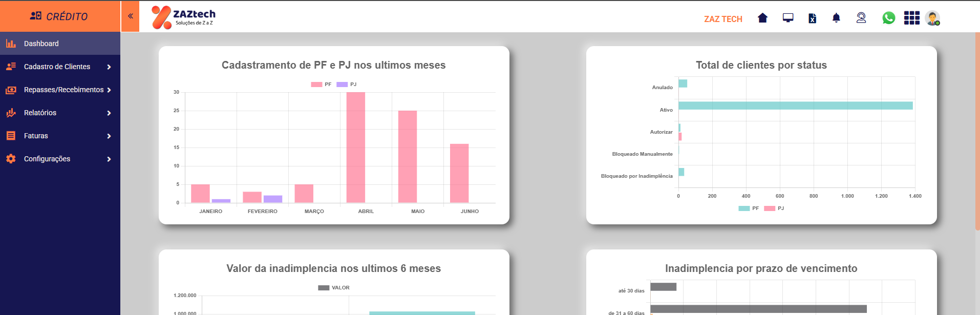Toggle PJ legend in Cadastramento chart
The height and width of the screenshot is (315, 980).
(347, 85)
